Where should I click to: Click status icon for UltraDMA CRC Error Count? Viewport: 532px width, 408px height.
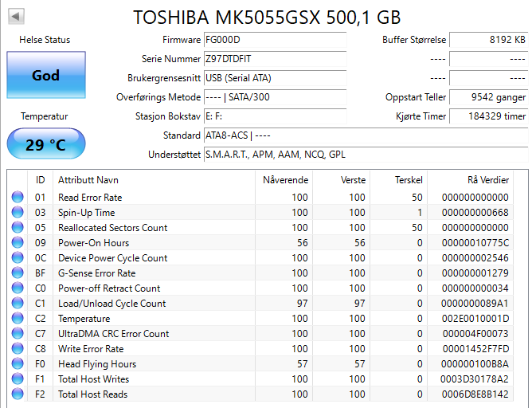pyautogui.click(x=18, y=333)
